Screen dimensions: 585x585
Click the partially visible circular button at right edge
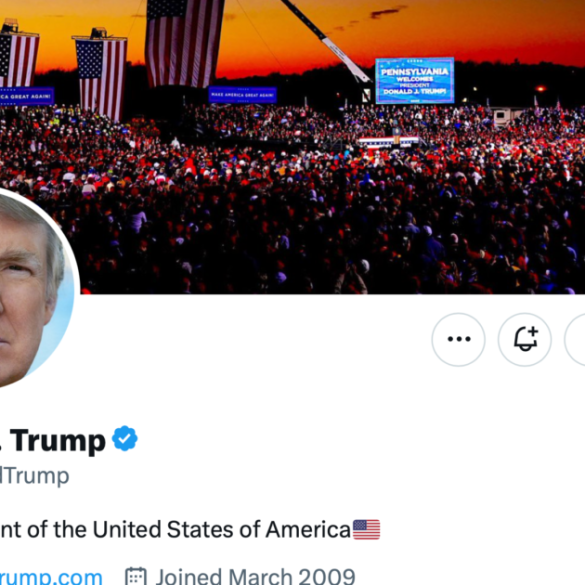(x=575, y=339)
